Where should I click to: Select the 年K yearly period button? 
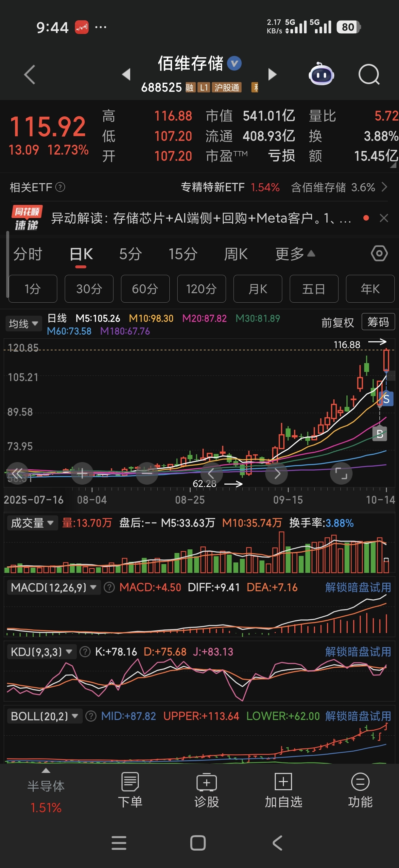370,289
